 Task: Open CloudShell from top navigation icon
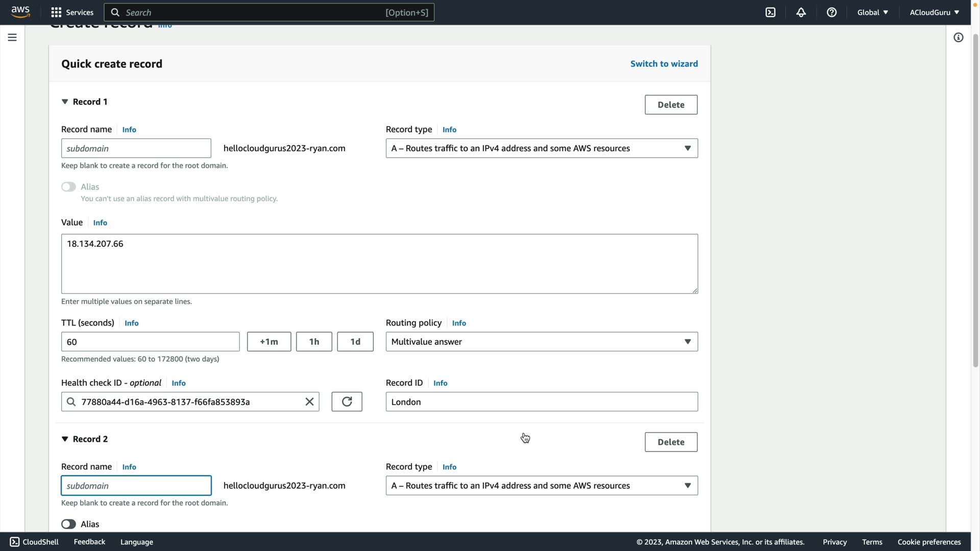click(x=770, y=12)
